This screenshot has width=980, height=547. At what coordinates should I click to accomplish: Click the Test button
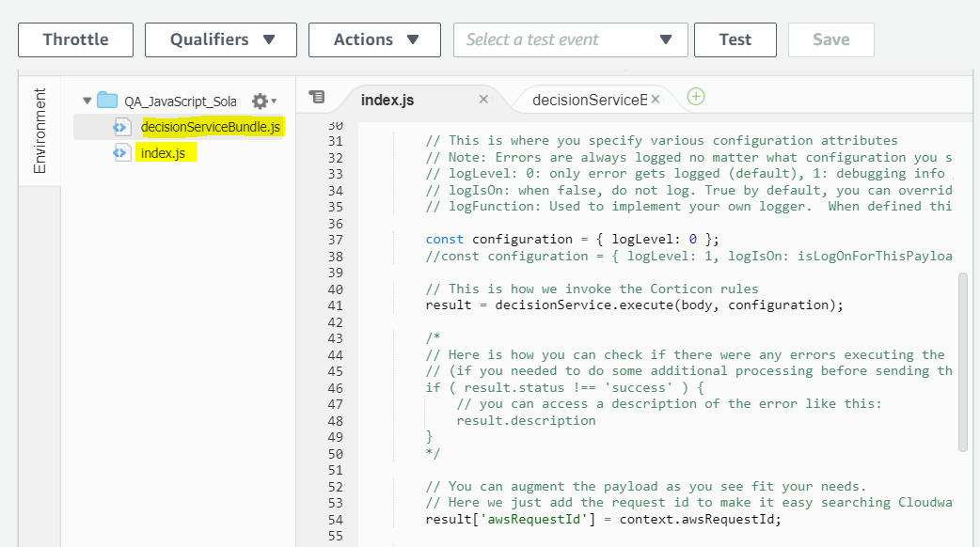click(735, 39)
